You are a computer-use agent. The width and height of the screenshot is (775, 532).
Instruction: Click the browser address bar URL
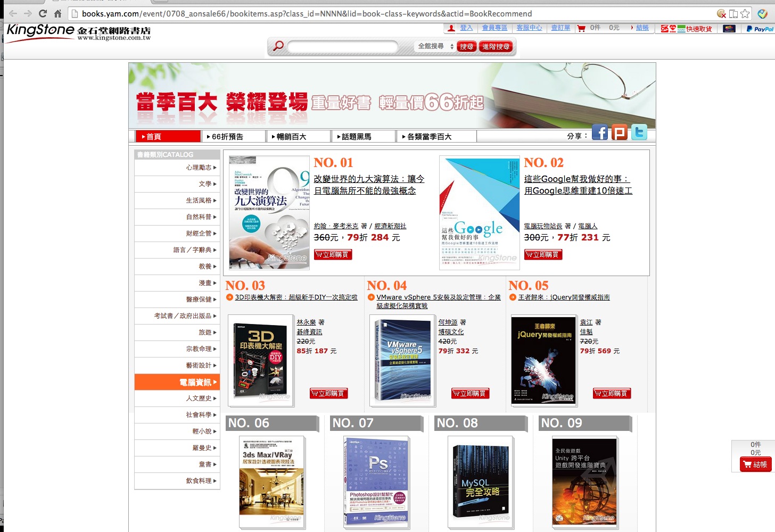pyautogui.click(x=307, y=13)
